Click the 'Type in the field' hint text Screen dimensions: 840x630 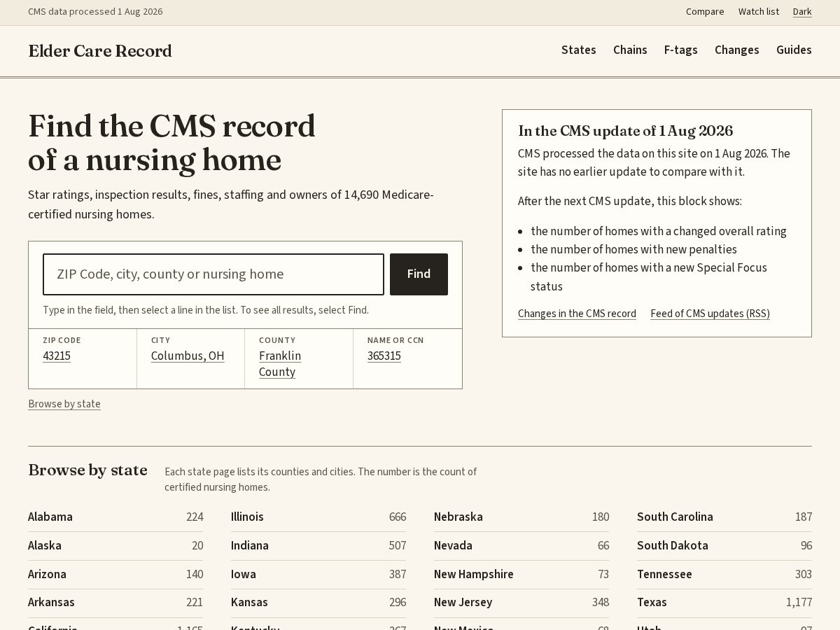pos(206,310)
